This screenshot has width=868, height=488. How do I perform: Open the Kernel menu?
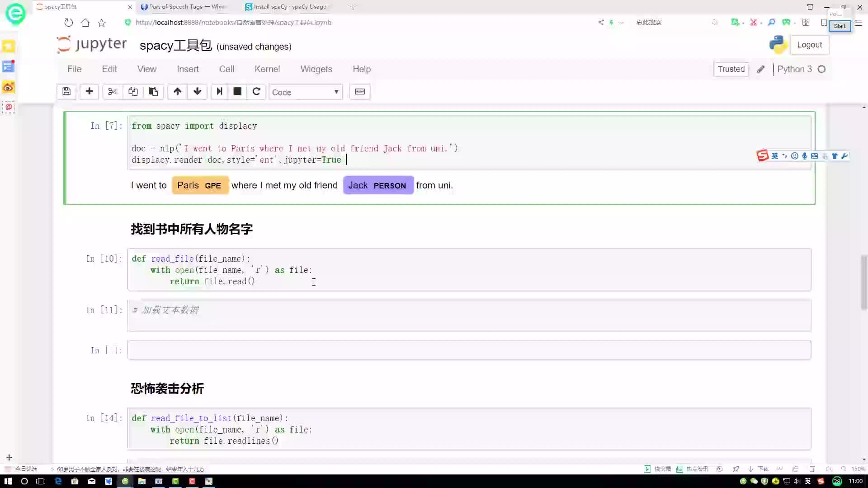(267, 69)
